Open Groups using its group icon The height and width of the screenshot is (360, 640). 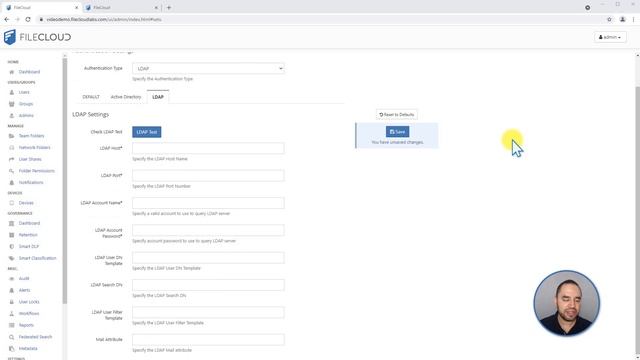(11, 104)
